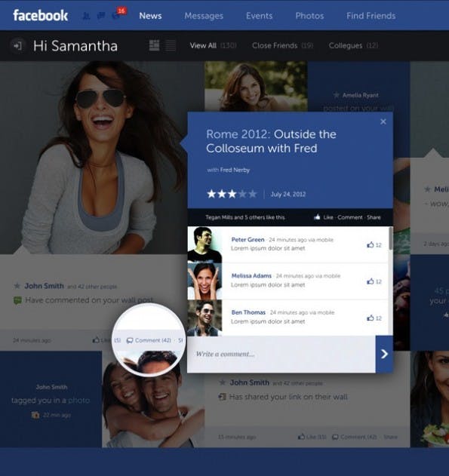Screen dimensions: 449x476
Task: Click the logout icon beside Hi Samantha
Action: coord(17,46)
